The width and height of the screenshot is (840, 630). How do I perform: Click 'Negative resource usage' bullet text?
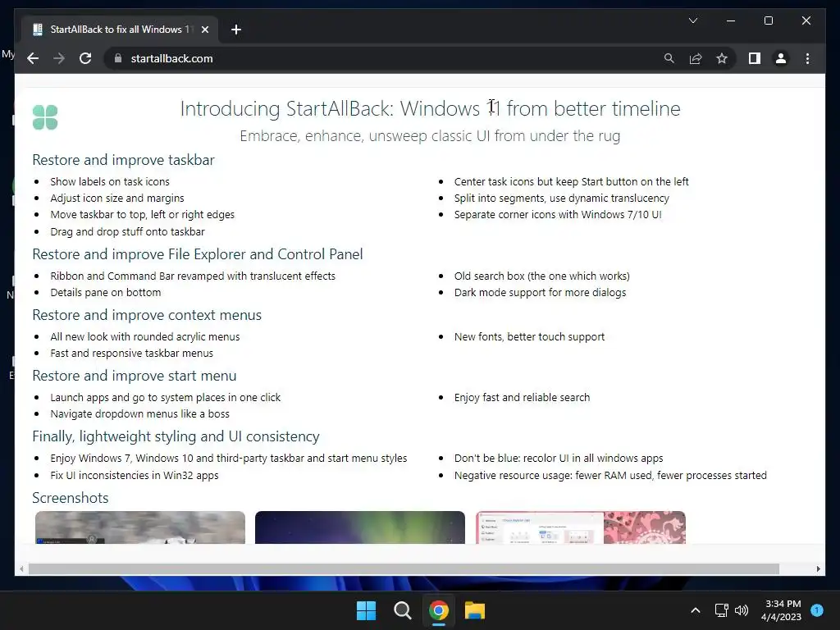610,475
